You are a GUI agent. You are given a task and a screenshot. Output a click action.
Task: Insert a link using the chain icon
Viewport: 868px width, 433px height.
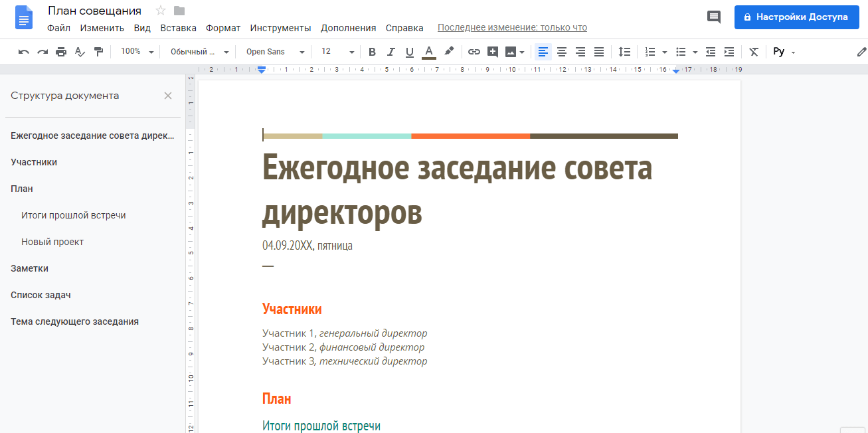474,52
